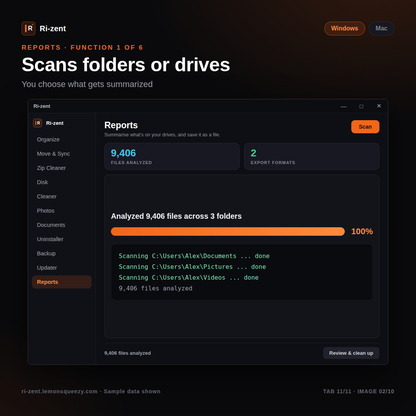The height and width of the screenshot is (416, 416).
Task: Click the footer '9,406 files analyzed' status
Action: (x=128, y=353)
